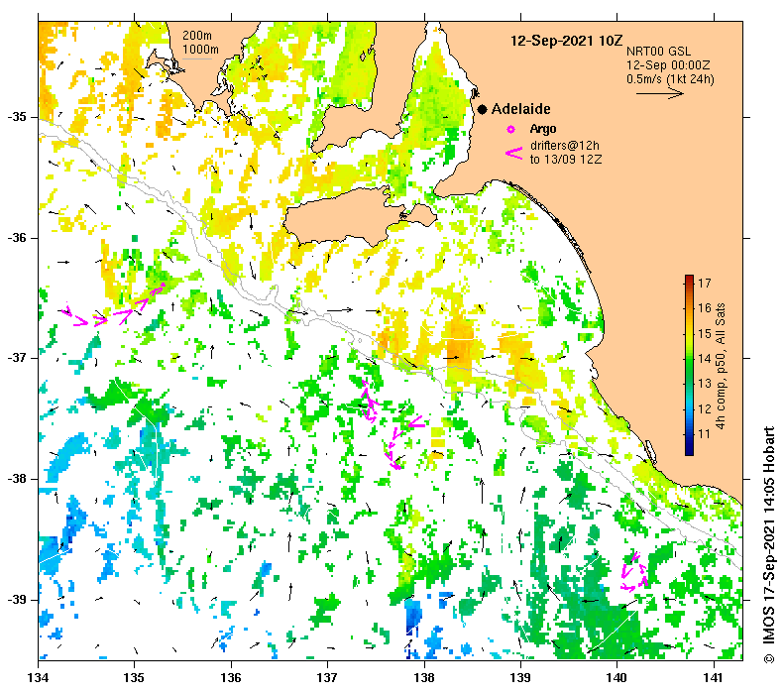The image size is (784, 694).
Task: Click longitude axis label 140
Action: pyautogui.click(x=617, y=678)
